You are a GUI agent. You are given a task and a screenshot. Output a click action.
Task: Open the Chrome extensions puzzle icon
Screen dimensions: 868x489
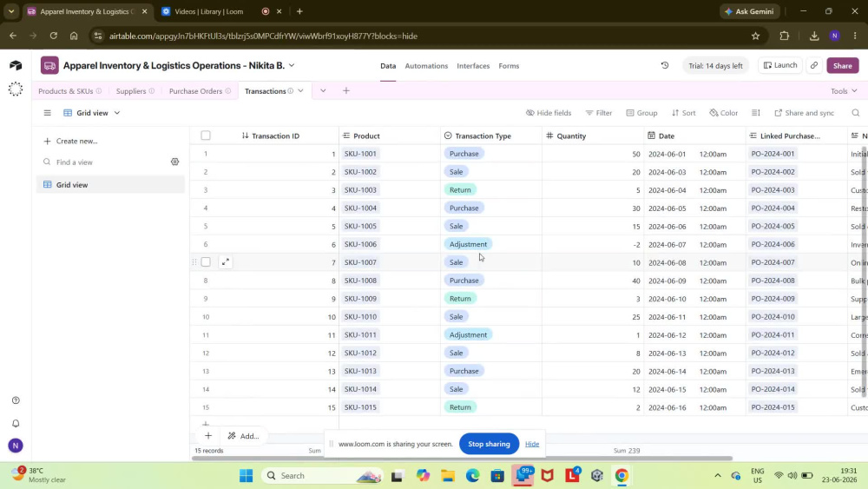[784, 36]
